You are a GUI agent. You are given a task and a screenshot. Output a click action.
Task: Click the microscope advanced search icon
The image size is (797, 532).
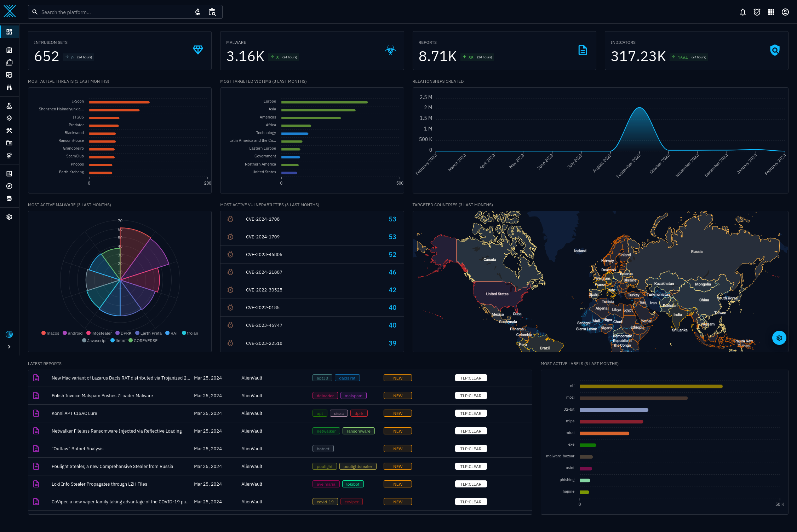(x=198, y=12)
